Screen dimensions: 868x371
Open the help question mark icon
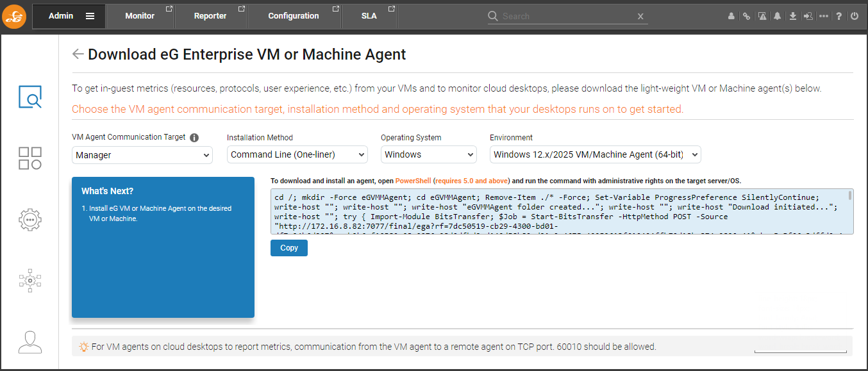pyautogui.click(x=839, y=17)
